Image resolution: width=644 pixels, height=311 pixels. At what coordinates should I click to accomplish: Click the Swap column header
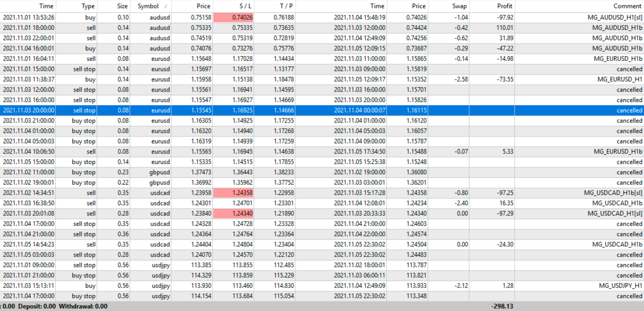[x=459, y=6]
